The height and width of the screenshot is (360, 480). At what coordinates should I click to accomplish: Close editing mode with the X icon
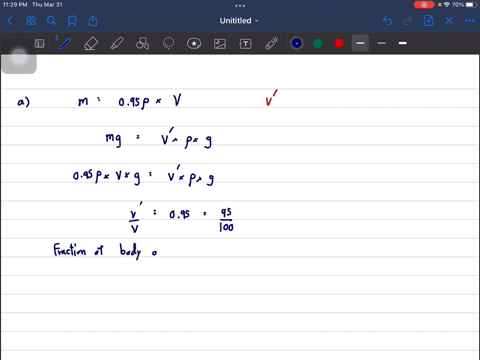[449, 21]
